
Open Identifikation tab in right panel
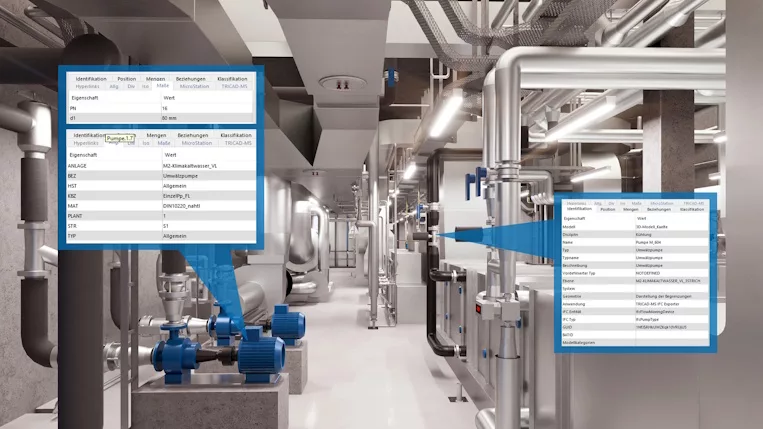[579, 209]
